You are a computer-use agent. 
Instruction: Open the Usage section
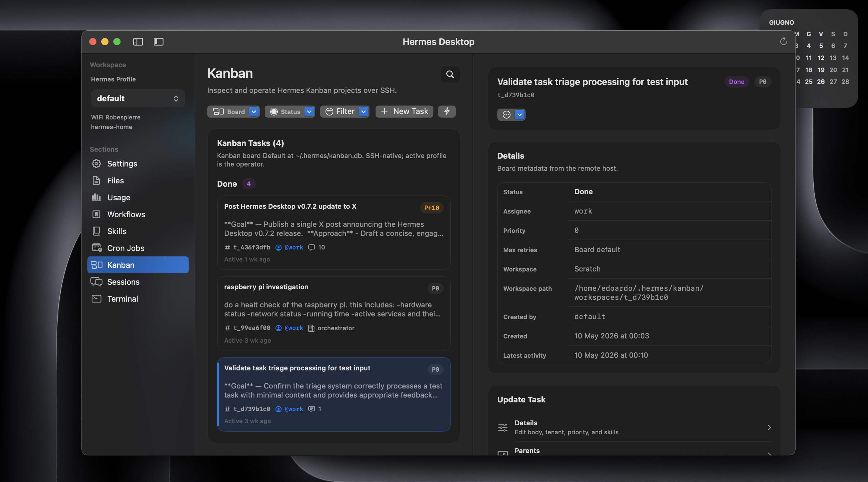(138, 197)
